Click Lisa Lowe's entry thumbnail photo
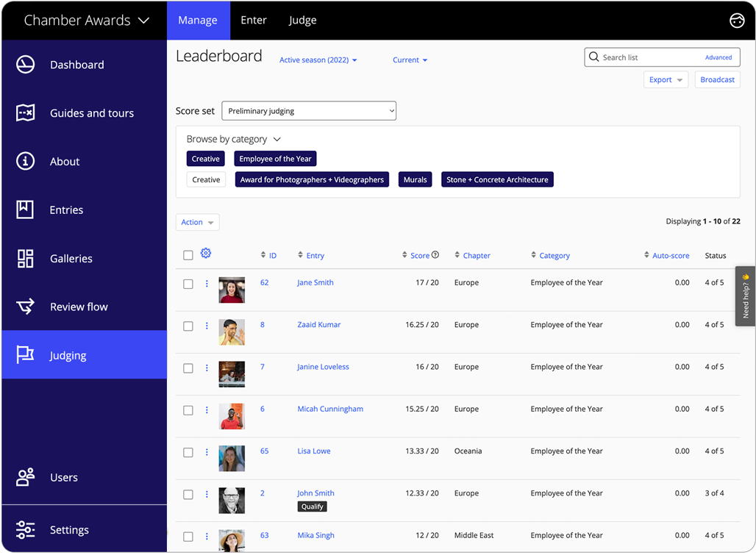 pyautogui.click(x=232, y=458)
